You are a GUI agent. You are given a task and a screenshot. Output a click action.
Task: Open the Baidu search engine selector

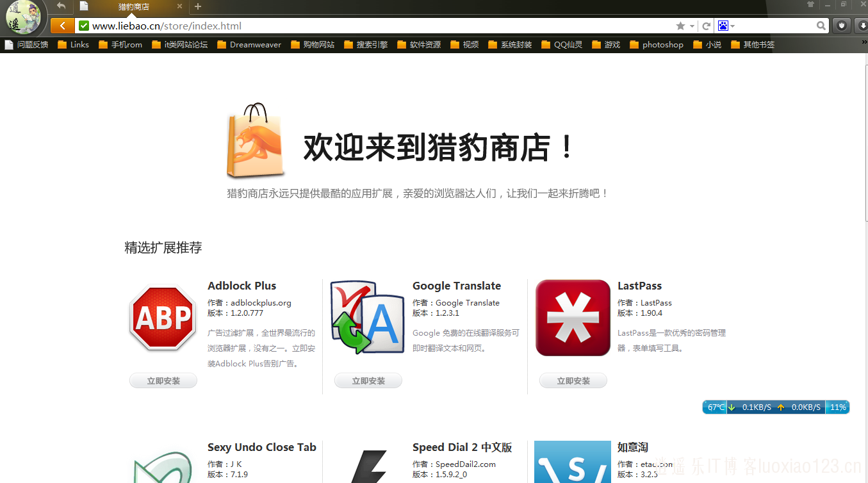coord(726,26)
